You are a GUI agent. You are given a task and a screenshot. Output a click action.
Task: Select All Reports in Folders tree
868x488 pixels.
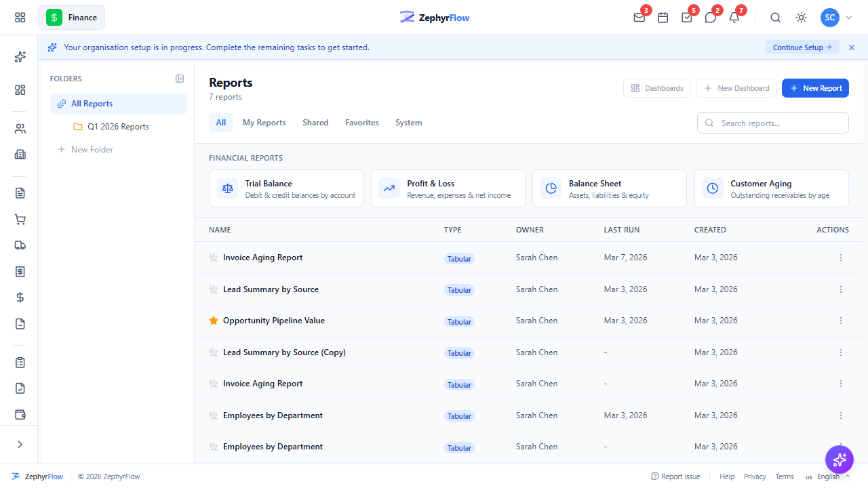point(119,104)
